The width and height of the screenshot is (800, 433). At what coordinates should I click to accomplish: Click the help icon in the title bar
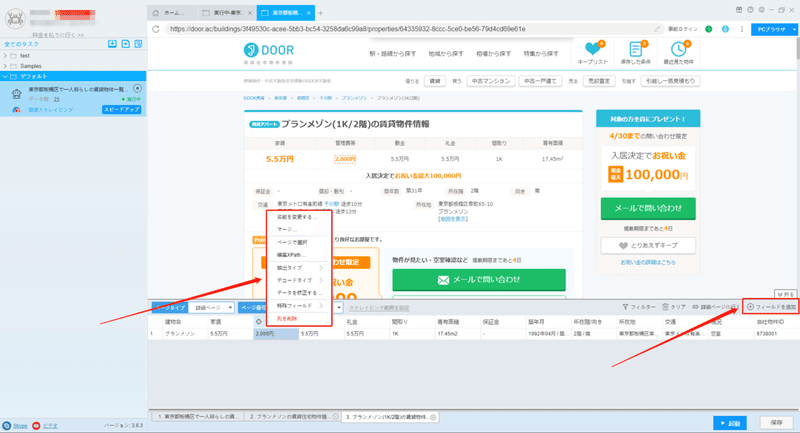tap(750, 10)
